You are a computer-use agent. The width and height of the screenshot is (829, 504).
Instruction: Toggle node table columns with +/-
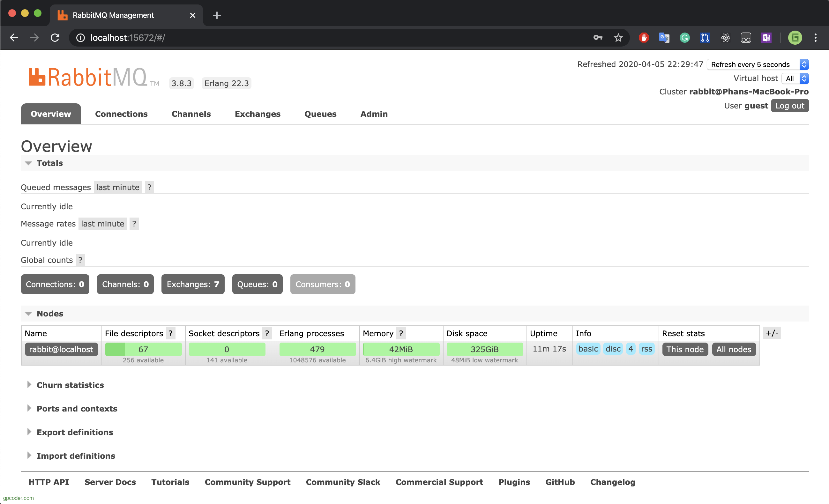click(x=772, y=333)
